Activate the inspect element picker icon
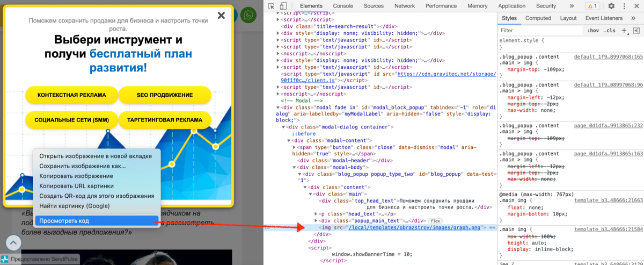The width and height of the screenshot is (644, 265). tap(272, 6)
